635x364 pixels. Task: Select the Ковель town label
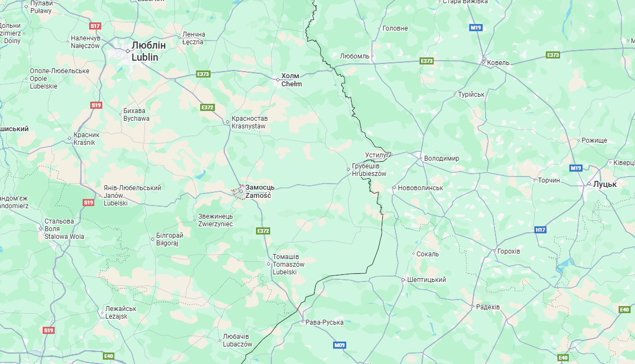click(x=498, y=63)
